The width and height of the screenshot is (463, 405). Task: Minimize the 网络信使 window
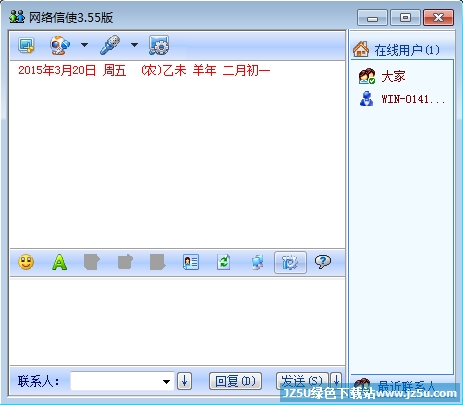tap(372, 18)
